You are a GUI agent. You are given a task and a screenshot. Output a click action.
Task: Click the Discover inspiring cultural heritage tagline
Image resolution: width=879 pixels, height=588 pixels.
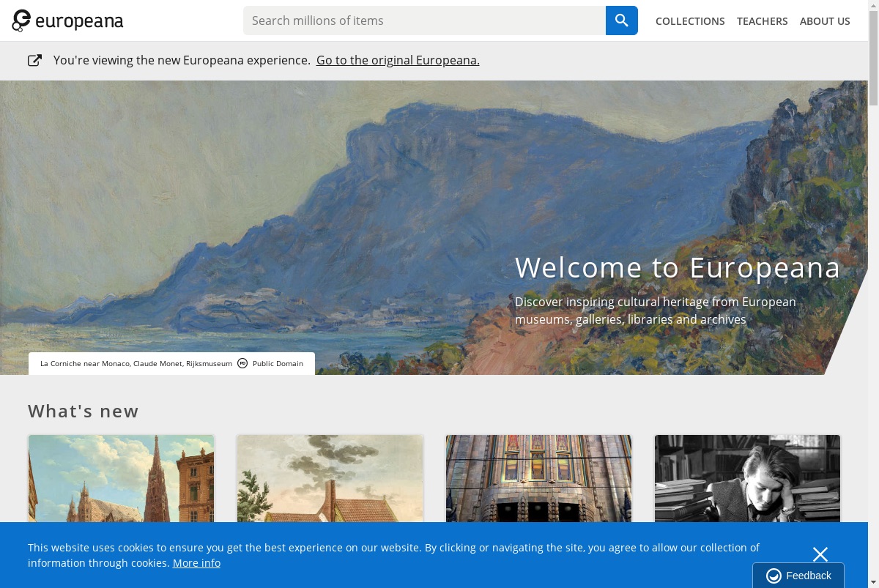[x=656, y=310]
